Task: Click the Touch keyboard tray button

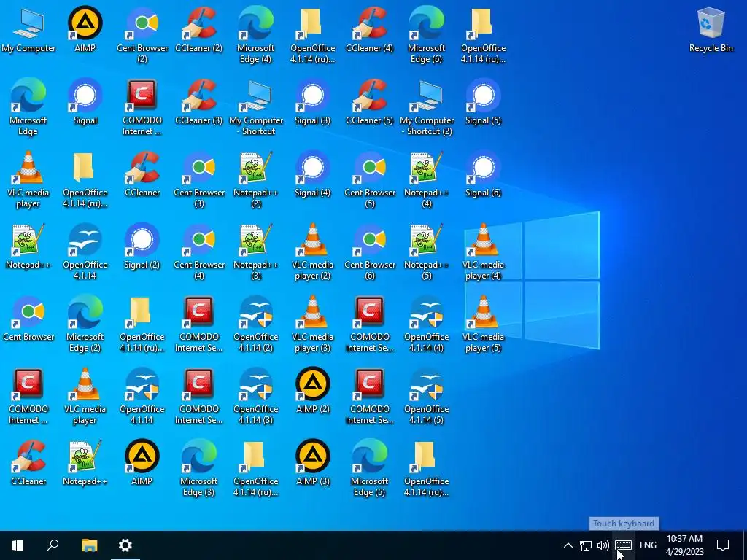Action: tap(623, 545)
